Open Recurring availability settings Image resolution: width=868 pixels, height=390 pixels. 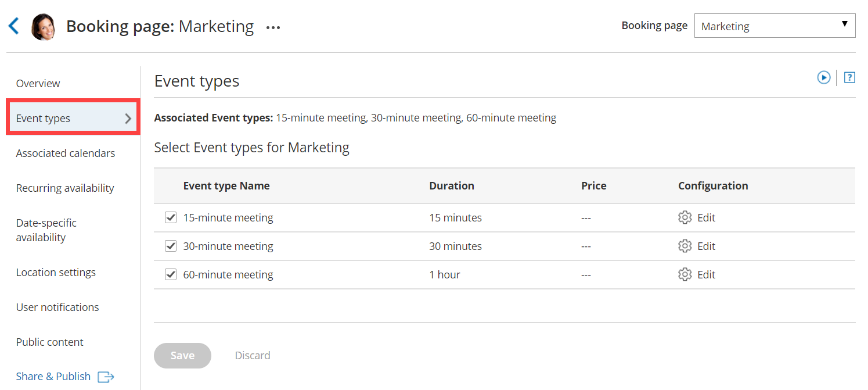(65, 188)
